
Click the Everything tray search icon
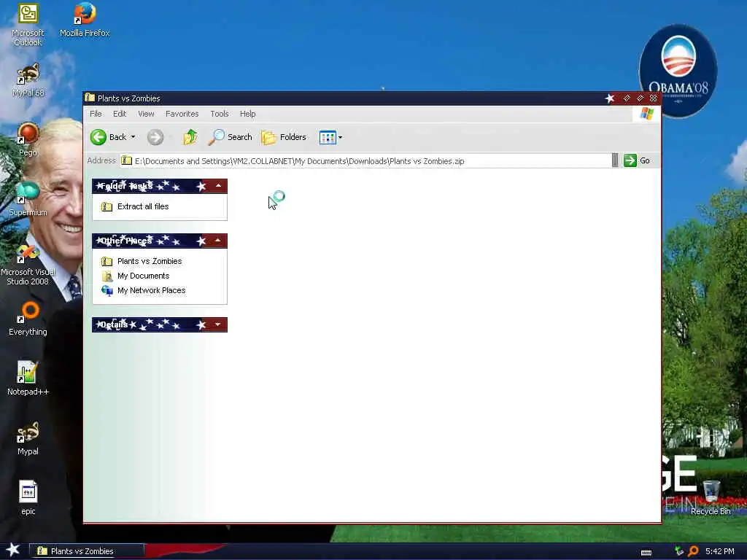(x=693, y=551)
